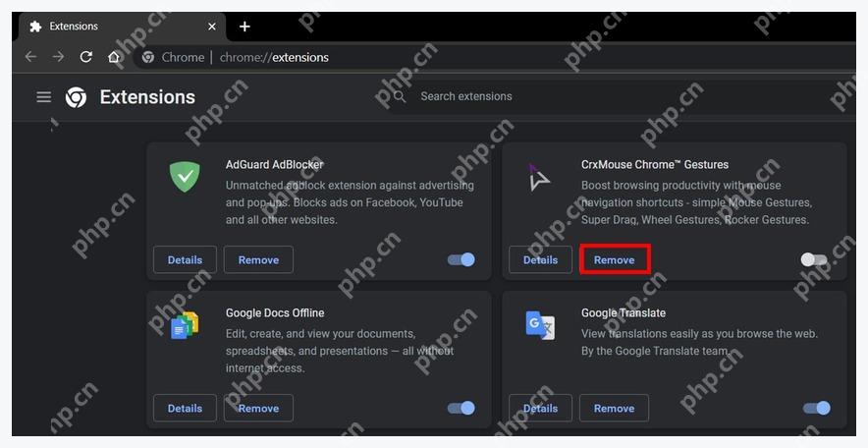This screenshot has height=448, width=868.
Task: Click the Google Translate title text
Action: pyautogui.click(x=624, y=312)
